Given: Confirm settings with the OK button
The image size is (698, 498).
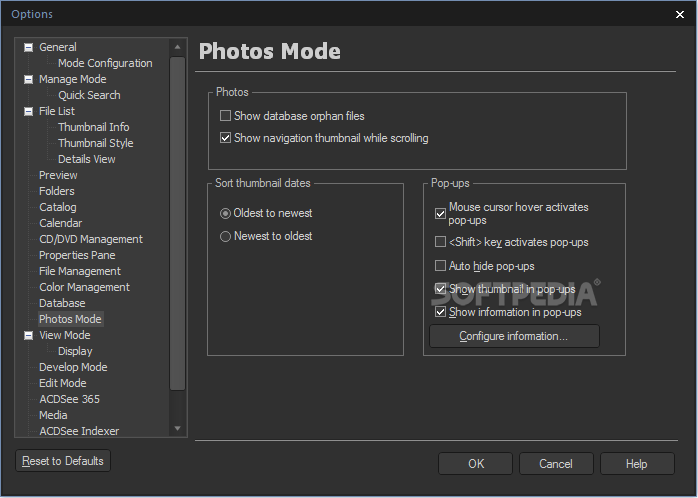Looking at the screenshot, I should 475,464.
